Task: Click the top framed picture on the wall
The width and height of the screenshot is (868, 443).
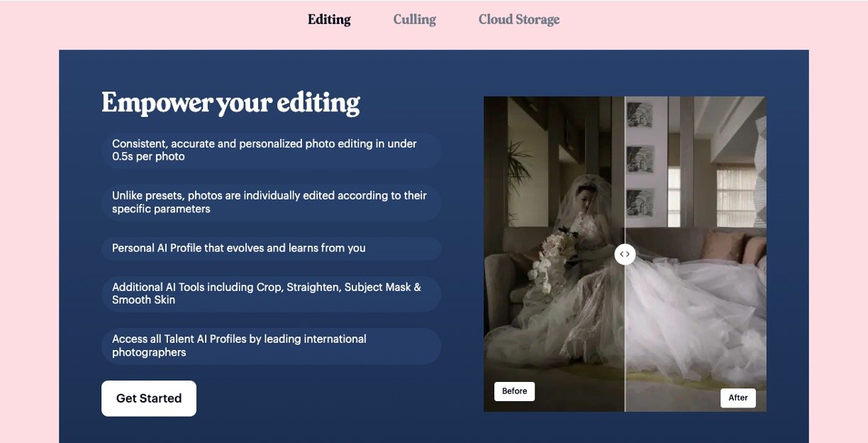Action: tap(640, 116)
